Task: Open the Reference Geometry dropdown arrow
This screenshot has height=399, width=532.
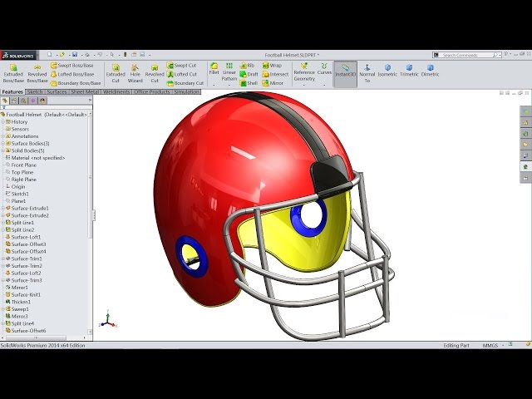Action: (304, 85)
